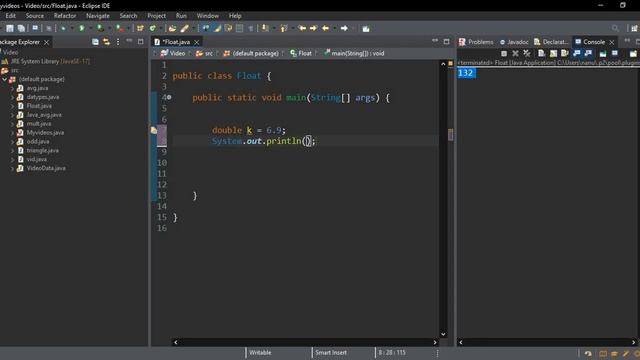Open the Navigate menu
640x360 pixels.
(98, 16)
